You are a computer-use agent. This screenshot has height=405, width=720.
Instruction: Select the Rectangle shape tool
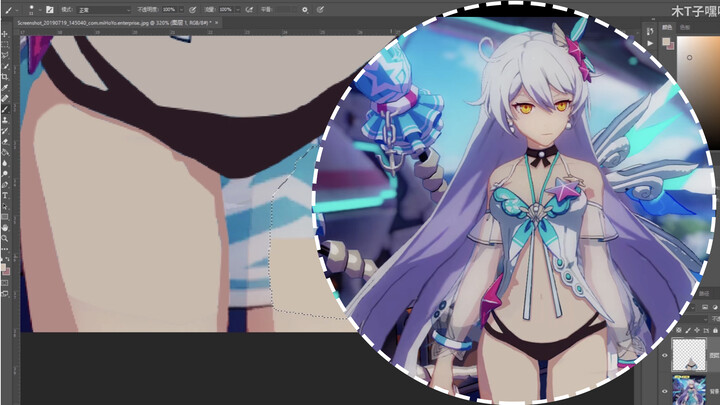tap(5, 217)
